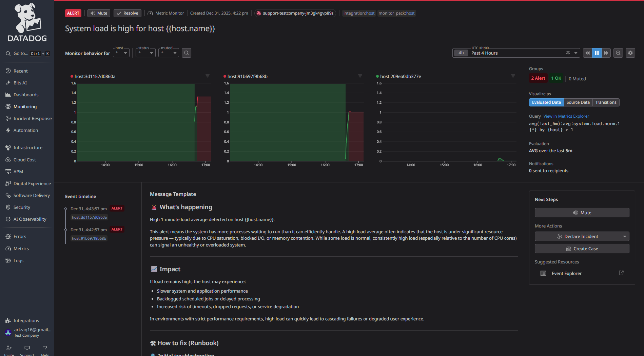Click the group search magnifier icon
Viewport: 644px width, 356px height.
[187, 53]
